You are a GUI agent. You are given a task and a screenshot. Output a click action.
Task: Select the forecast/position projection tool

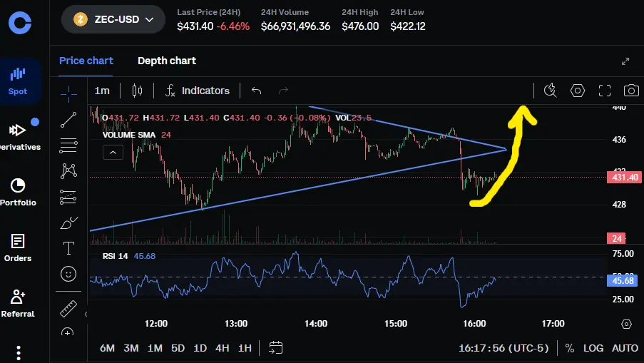(x=68, y=197)
